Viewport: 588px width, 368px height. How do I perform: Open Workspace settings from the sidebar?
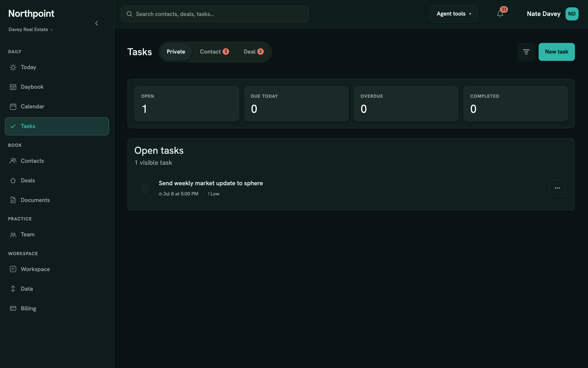pos(57,269)
